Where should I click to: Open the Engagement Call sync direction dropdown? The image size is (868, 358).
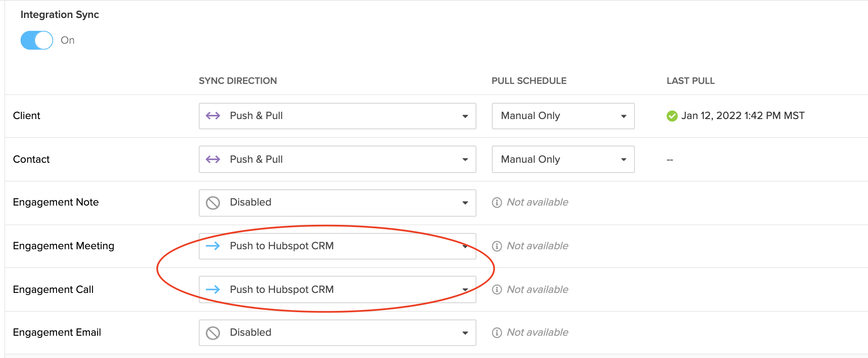pos(338,289)
